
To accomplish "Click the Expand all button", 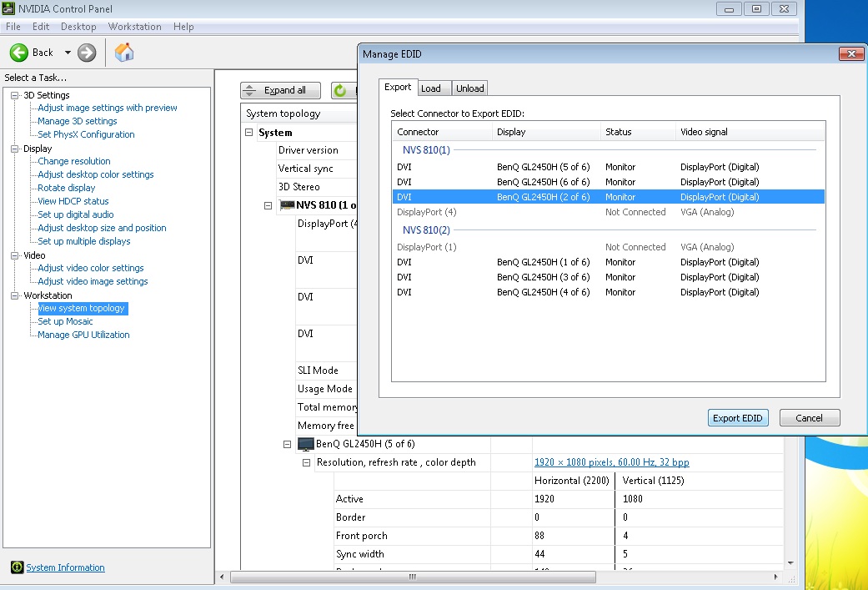I will click(281, 90).
